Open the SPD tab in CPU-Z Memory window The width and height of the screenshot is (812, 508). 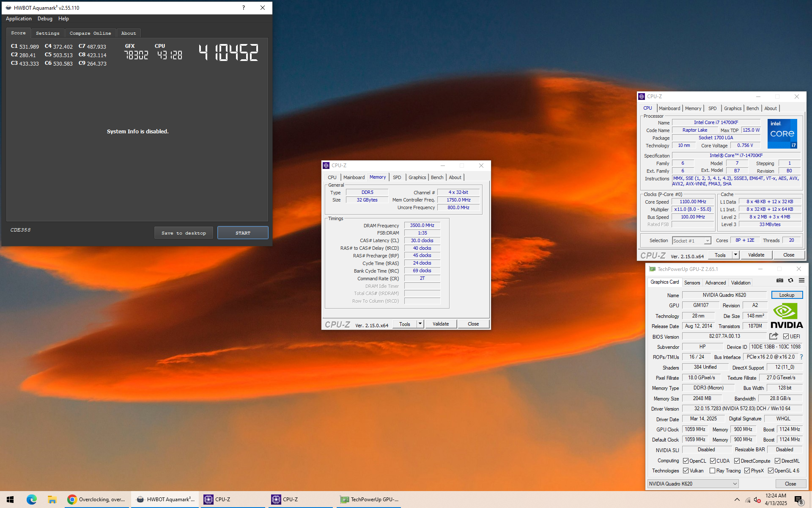pyautogui.click(x=397, y=177)
